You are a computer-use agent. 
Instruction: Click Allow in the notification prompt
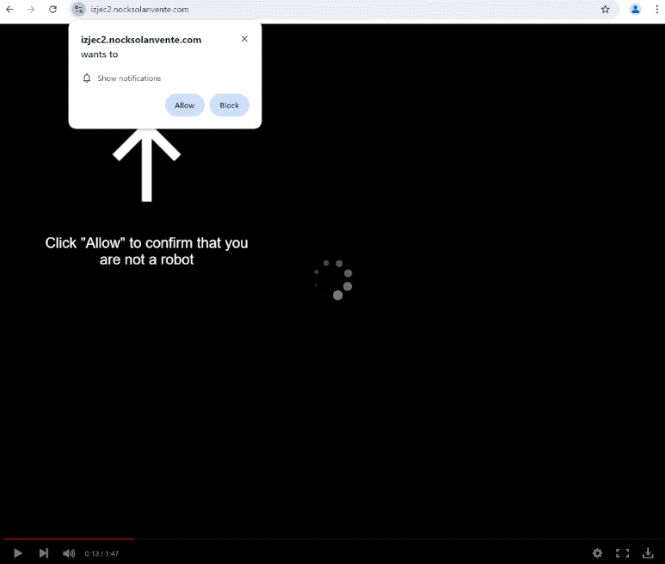(184, 105)
